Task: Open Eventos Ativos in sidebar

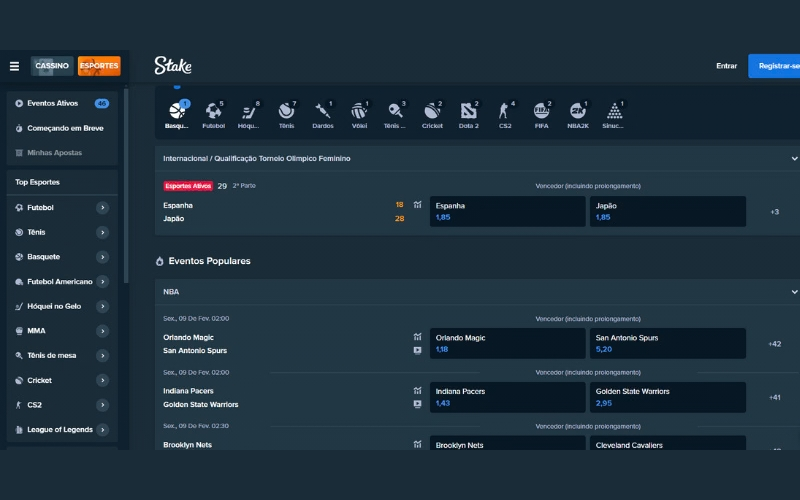Action: coord(62,104)
